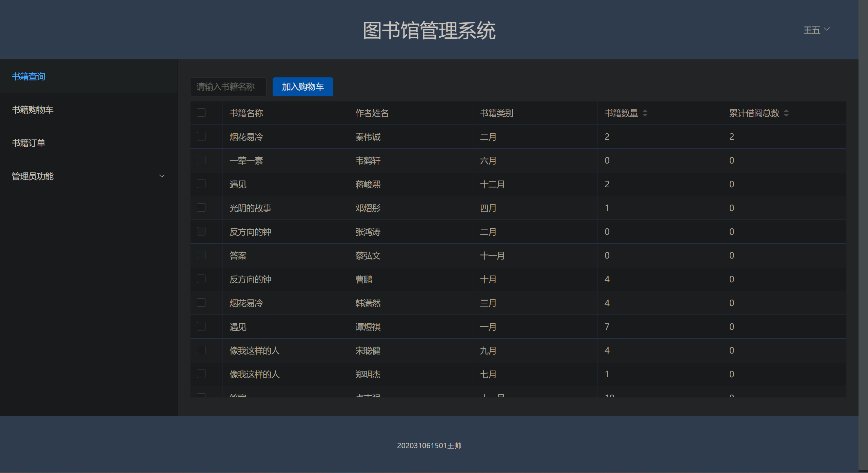Go to 书籍购物车 in sidebar
Viewport: 868px width, 473px height.
pyautogui.click(x=33, y=110)
